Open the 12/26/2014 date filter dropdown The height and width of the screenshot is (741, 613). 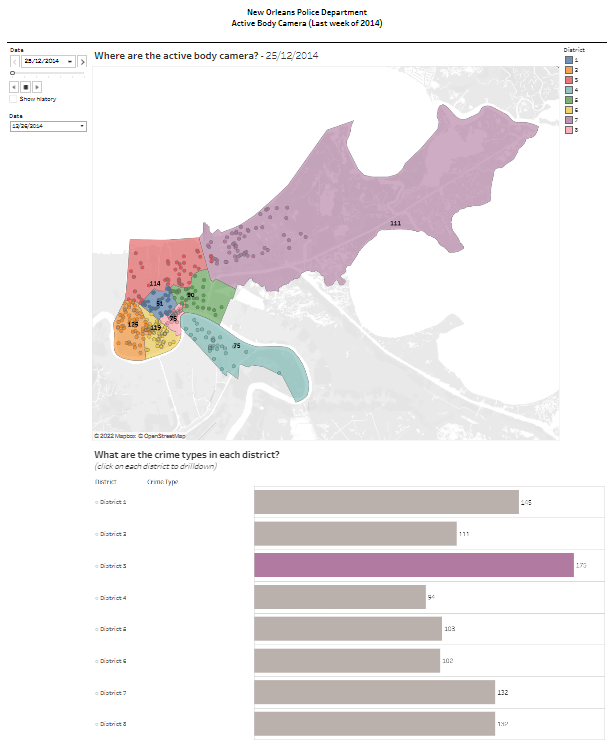click(81, 126)
